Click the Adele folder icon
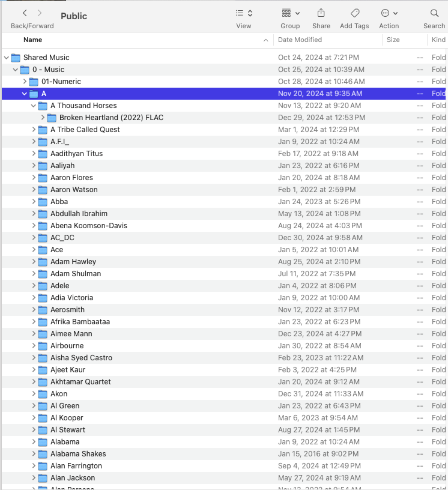The height and width of the screenshot is (490, 448). click(43, 286)
